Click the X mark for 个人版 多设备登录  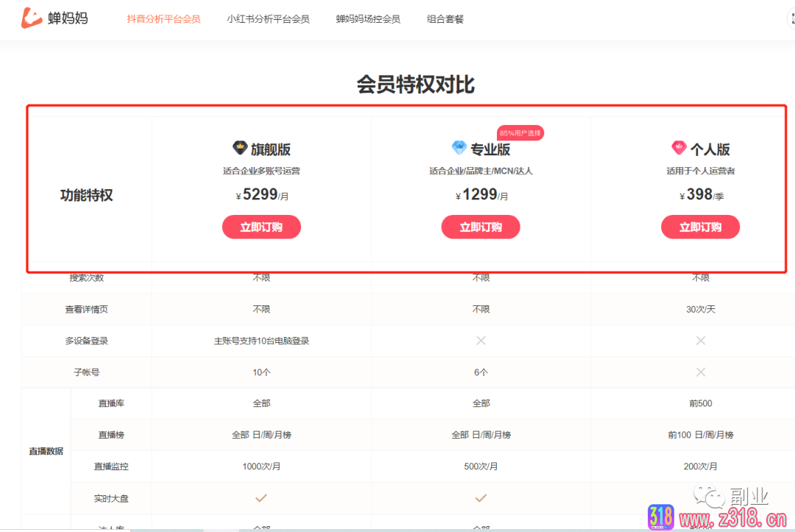tap(700, 341)
